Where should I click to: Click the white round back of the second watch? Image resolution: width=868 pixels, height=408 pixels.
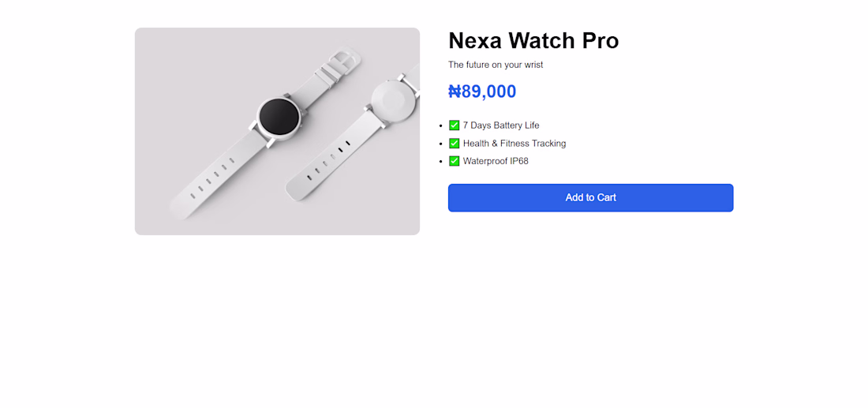click(392, 100)
